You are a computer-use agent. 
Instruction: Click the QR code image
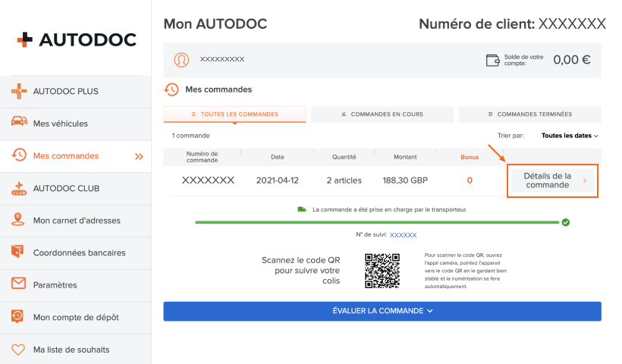382,271
